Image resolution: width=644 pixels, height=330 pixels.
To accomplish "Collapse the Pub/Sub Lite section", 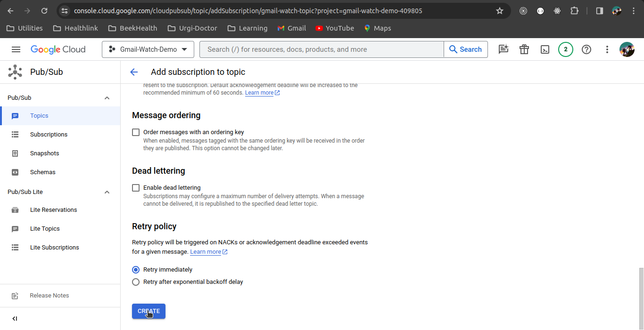I will (x=107, y=192).
